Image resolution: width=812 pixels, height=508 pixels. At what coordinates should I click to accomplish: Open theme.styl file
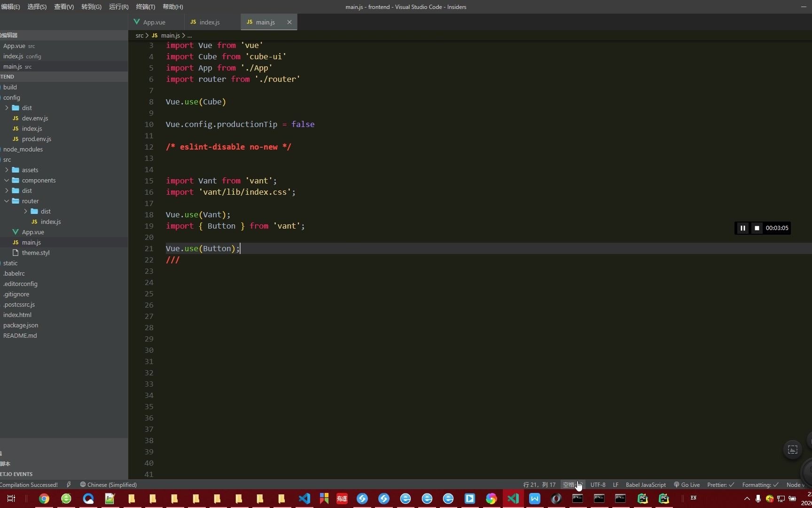click(x=36, y=253)
